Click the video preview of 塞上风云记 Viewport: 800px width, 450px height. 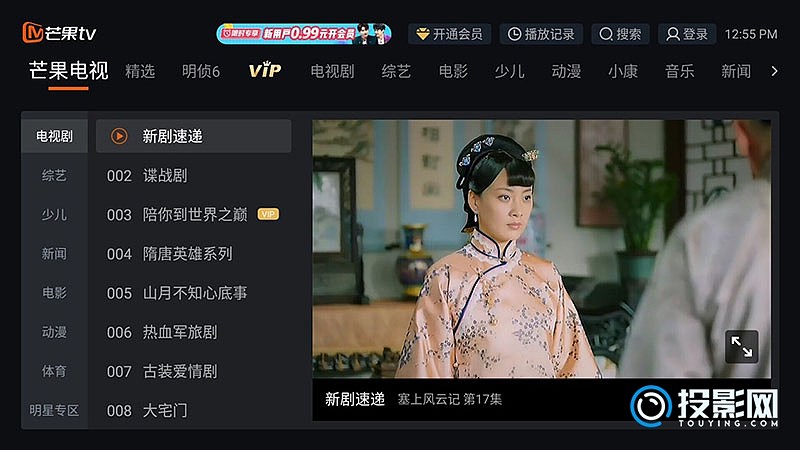[x=541, y=249]
